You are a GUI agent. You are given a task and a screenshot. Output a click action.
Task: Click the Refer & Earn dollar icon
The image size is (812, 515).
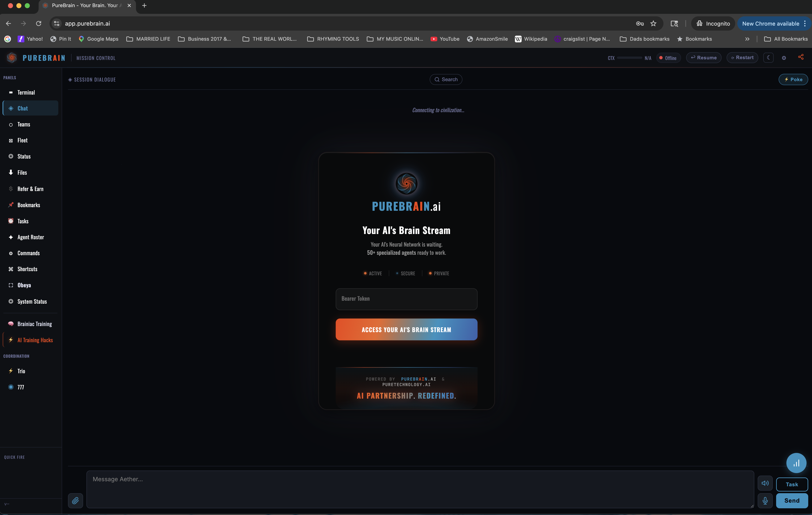click(x=11, y=189)
